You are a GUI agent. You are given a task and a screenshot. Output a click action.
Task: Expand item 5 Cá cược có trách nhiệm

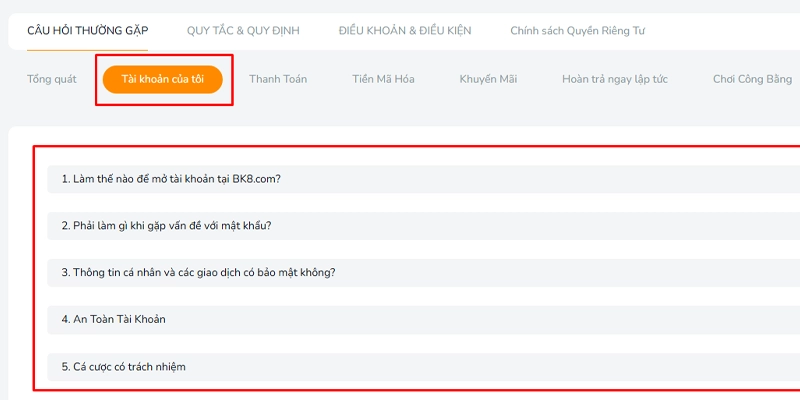coord(423,367)
